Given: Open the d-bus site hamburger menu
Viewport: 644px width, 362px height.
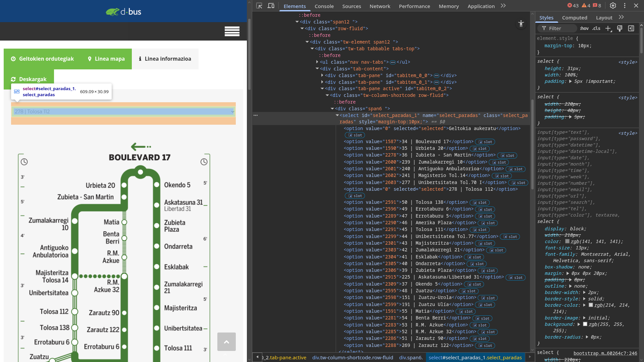Looking at the screenshot, I should 232,31.
